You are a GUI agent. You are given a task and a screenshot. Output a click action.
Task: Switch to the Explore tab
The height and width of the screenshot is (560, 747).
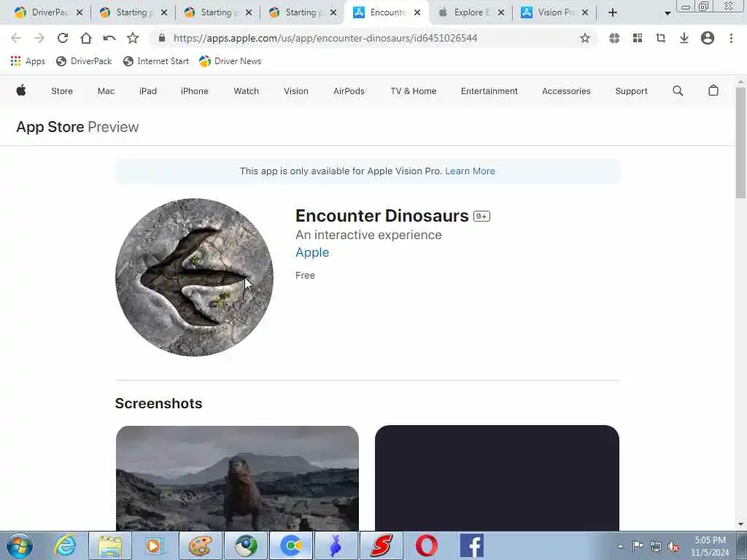[x=471, y=12]
